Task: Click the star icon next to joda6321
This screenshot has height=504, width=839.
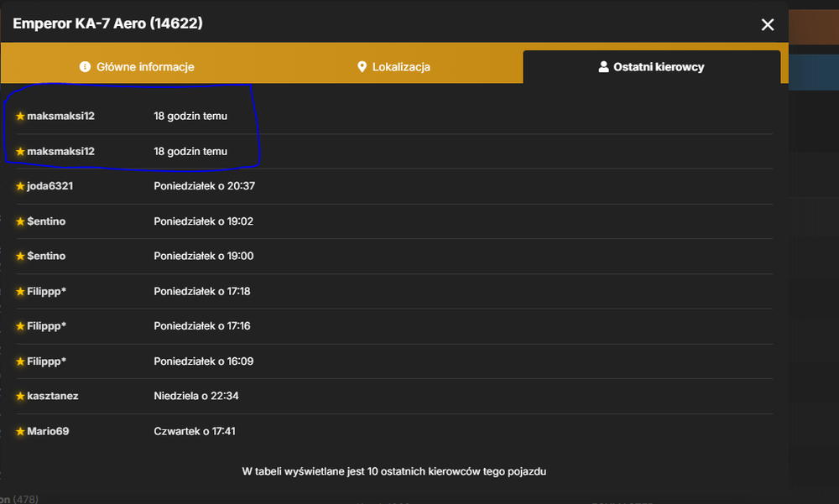Action: (x=20, y=186)
